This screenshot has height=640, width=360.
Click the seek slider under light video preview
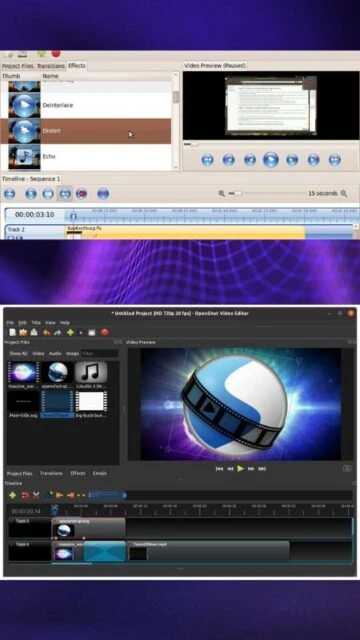click(271, 144)
